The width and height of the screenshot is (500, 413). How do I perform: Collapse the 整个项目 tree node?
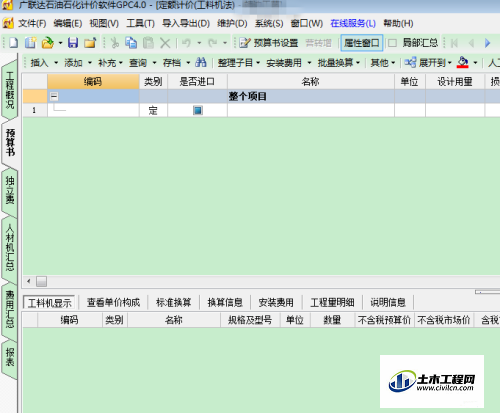[54, 96]
